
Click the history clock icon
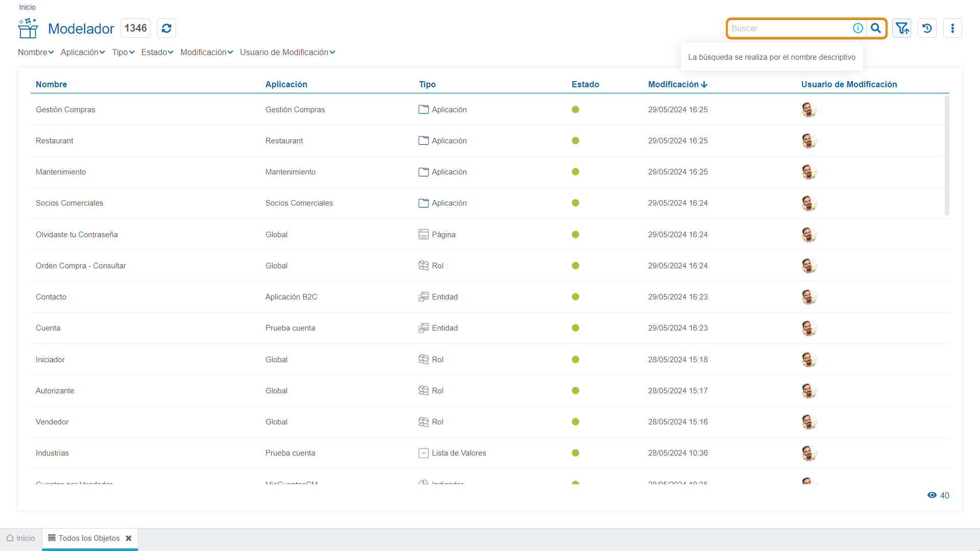click(927, 29)
